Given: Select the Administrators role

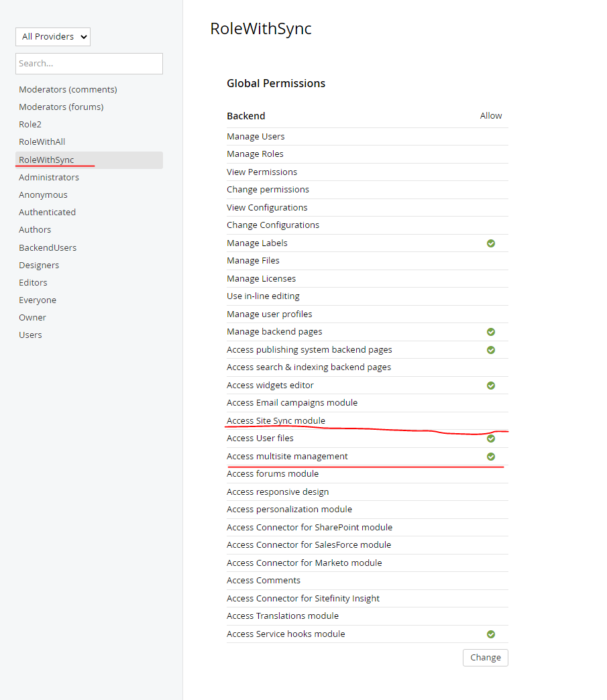Looking at the screenshot, I should [49, 177].
